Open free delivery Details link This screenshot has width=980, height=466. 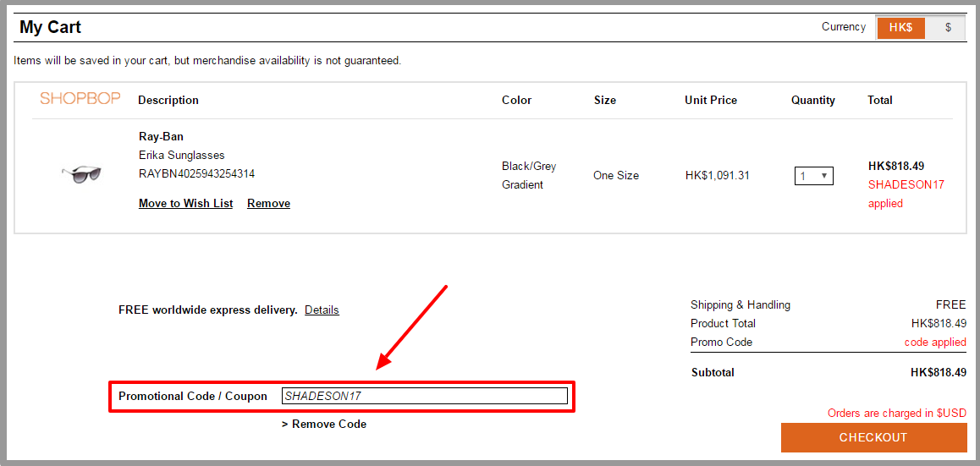coord(322,310)
